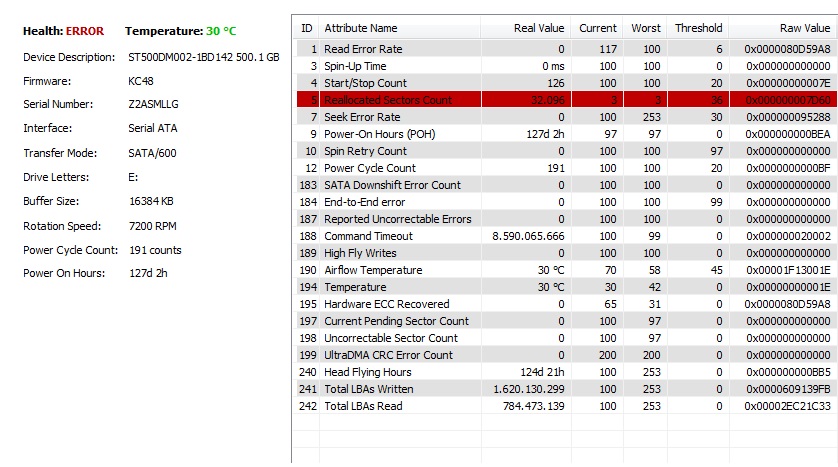Viewport: 838px width, 467px height.
Task: Click the Transfer Mode label
Action: [60, 153]
